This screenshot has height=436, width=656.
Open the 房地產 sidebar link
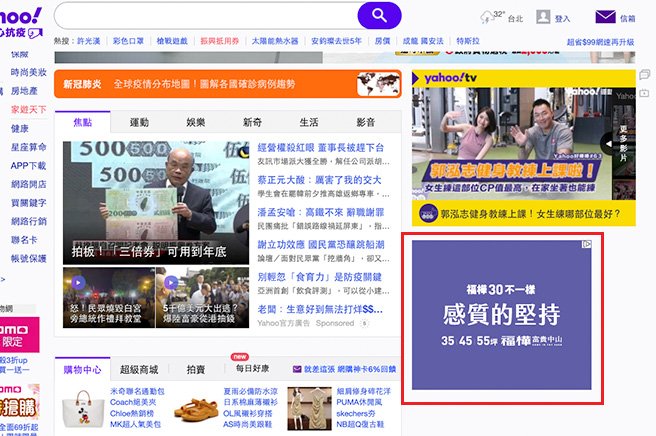[24, 91]
